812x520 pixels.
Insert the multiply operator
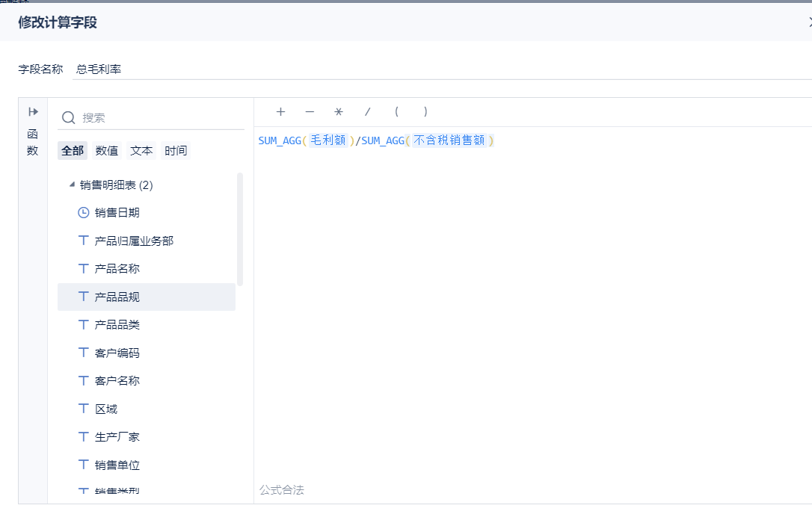point(339,112)
